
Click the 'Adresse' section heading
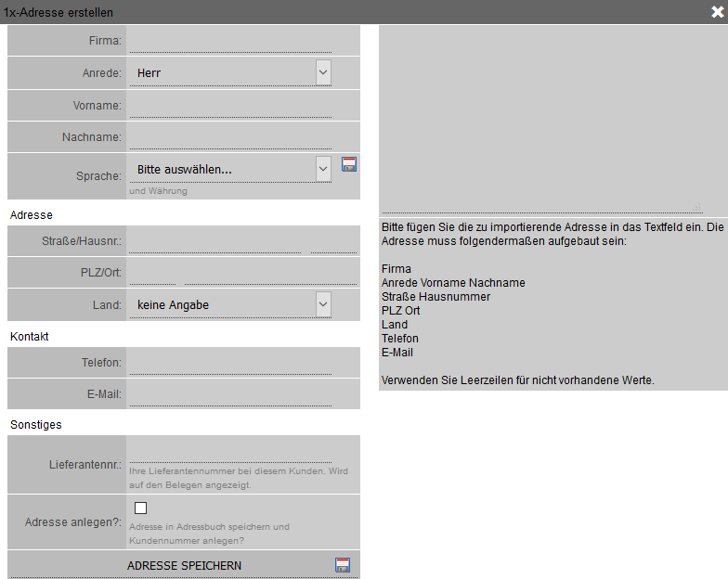(x=32, y=215)
